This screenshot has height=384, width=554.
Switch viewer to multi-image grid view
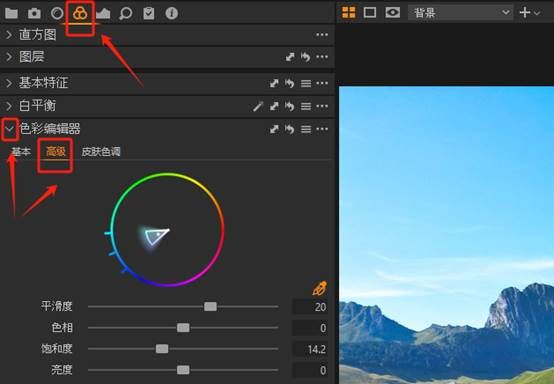(x=349, y=12)
